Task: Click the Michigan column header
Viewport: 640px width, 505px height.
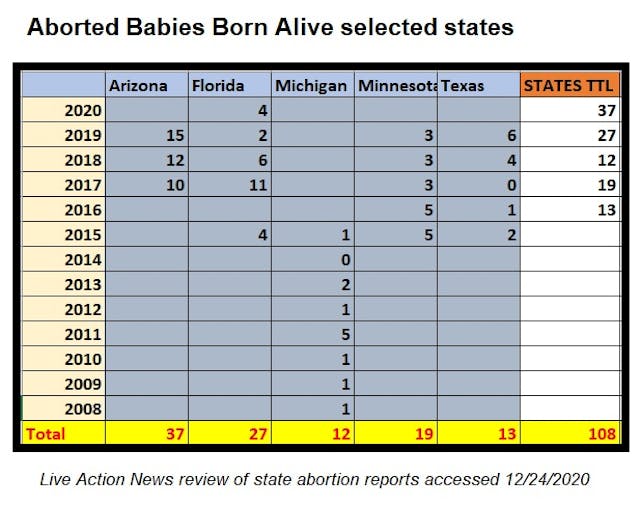Action: (x=312, y=86)
